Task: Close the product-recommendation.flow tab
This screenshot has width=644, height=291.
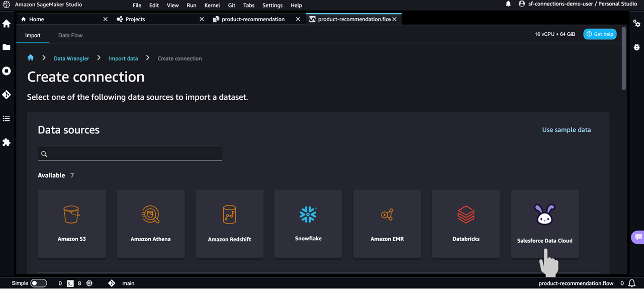Action: coord(395,19)
